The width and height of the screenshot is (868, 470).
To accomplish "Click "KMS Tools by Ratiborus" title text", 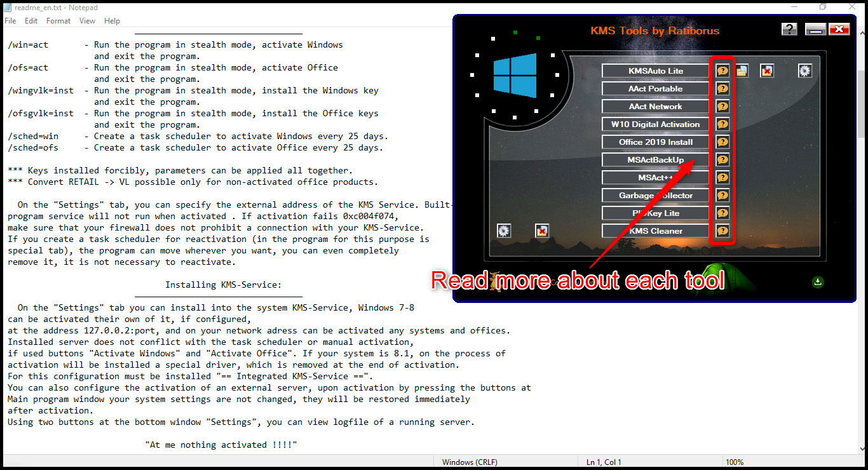I will click(x=655, y=30).
